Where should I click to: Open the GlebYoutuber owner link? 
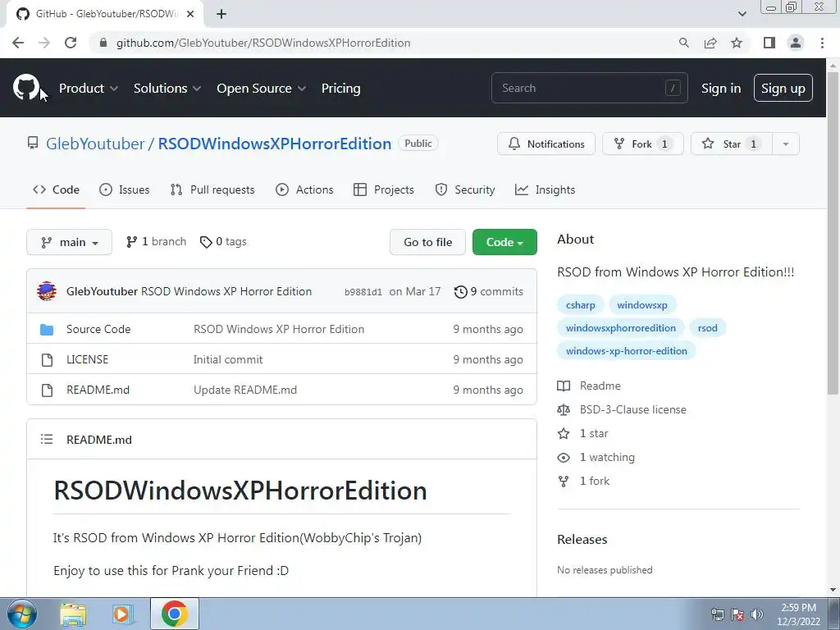(95, 144)
